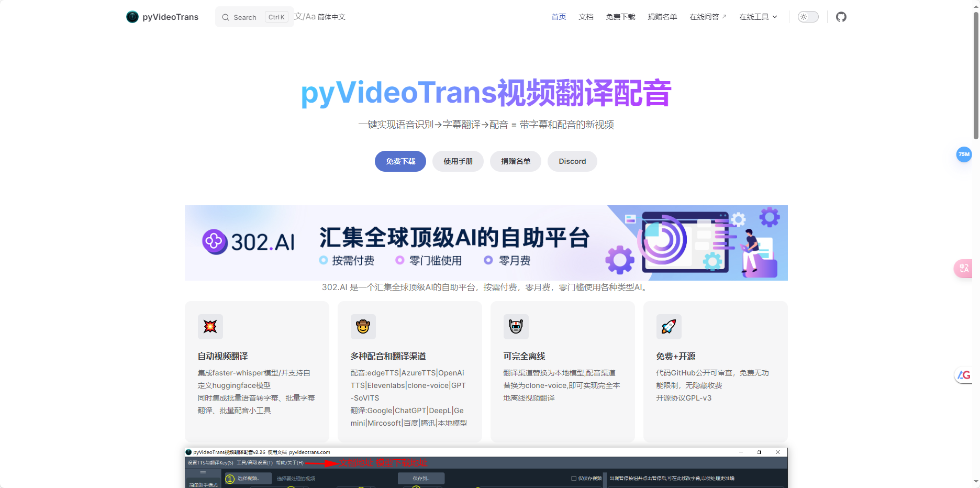Enable the 仅保存视频 checkbox
The height and width of the screenshot is (488, 980).
(573, 478)
